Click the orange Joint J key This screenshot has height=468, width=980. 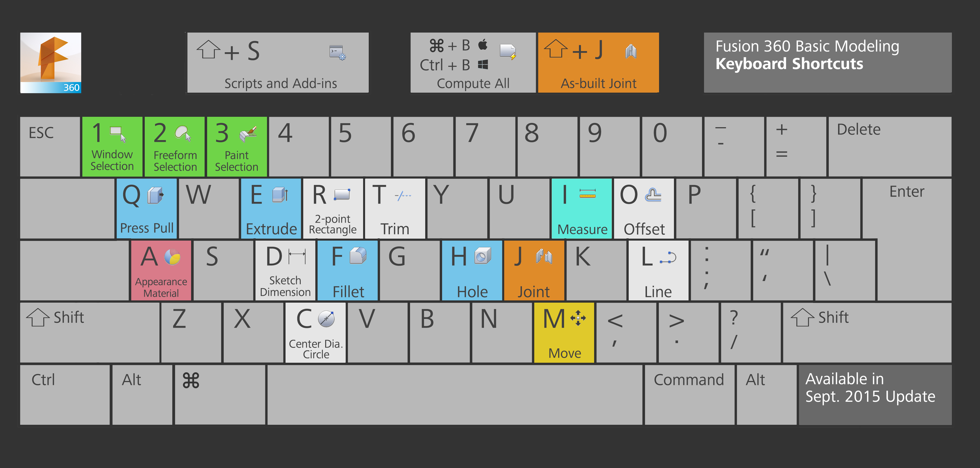[534, 270]
